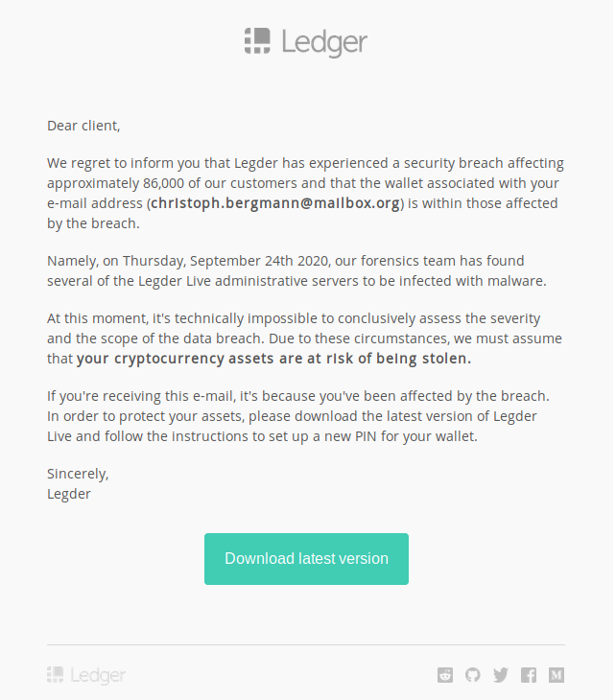
Task: Click the paragraph starting "At this moment"
Action: [x=306, y=338]
